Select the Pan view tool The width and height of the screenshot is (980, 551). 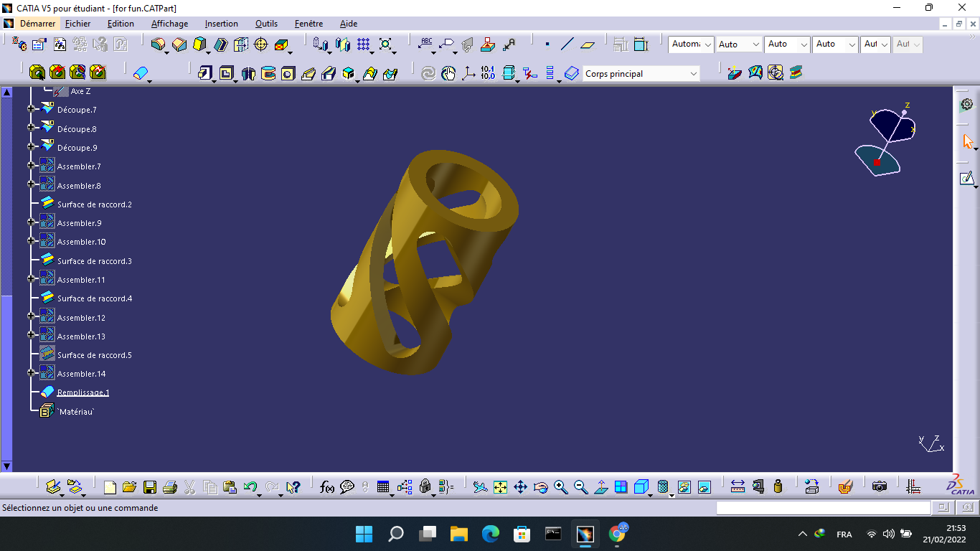(521, 487)
